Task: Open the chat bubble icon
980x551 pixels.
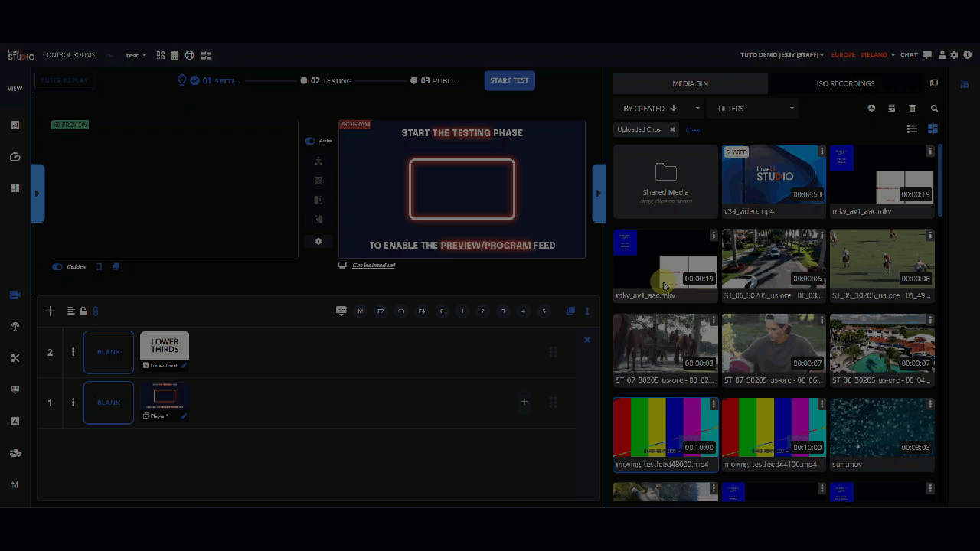Action: (x=927, y=55)
